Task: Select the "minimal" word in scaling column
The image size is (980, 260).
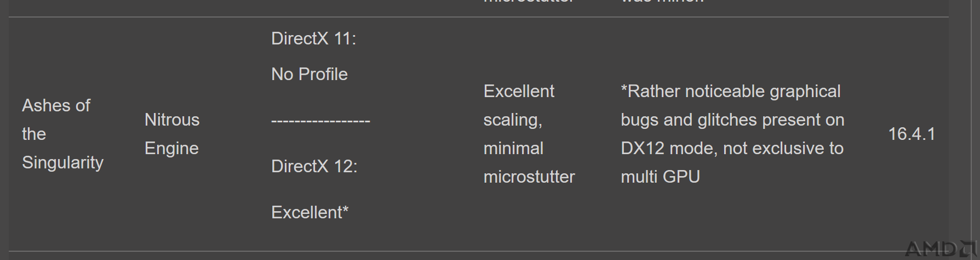Action: click(513, 148)
